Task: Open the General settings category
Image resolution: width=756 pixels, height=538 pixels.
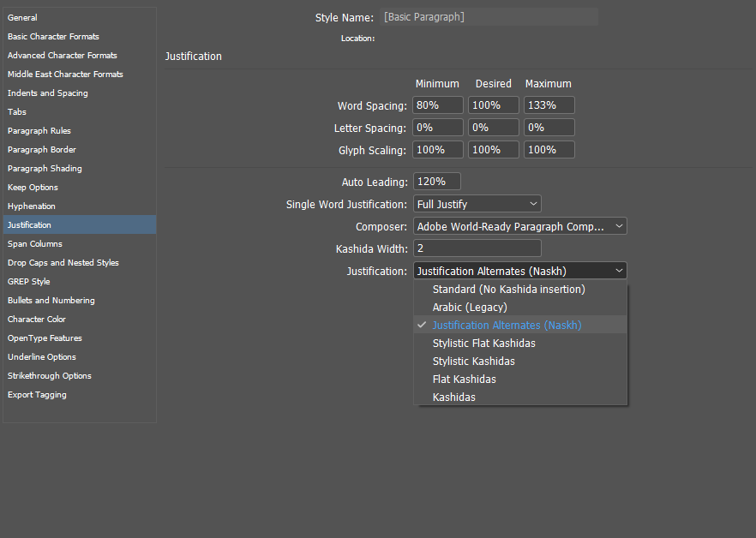Action: click(22, 18)
